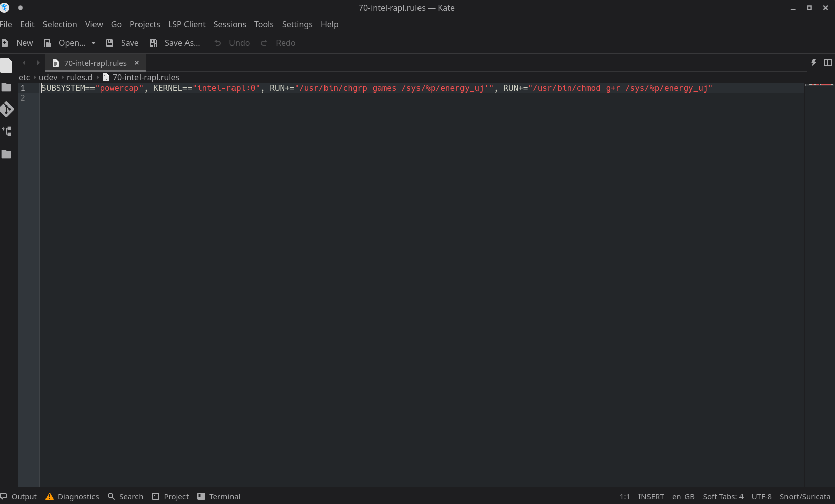Open the LSP Client menu
The width and height of the screenshot is (835, 504).
point(187,24)
